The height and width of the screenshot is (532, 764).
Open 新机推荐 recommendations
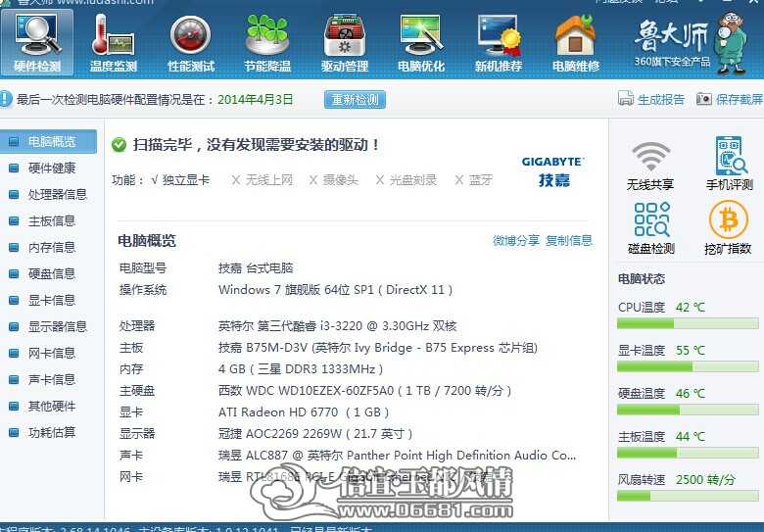click(499, 42)
